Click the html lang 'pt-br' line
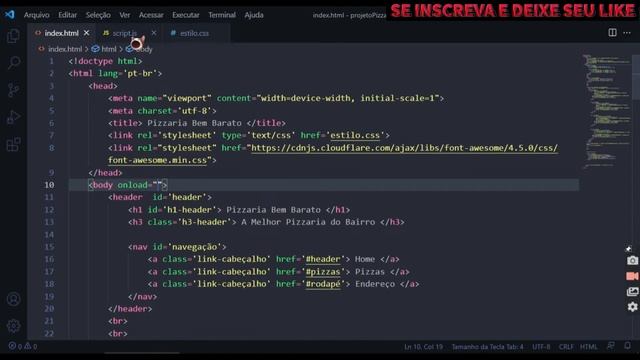This screenshot has height=360, width=640. click(x=116, y=73)
